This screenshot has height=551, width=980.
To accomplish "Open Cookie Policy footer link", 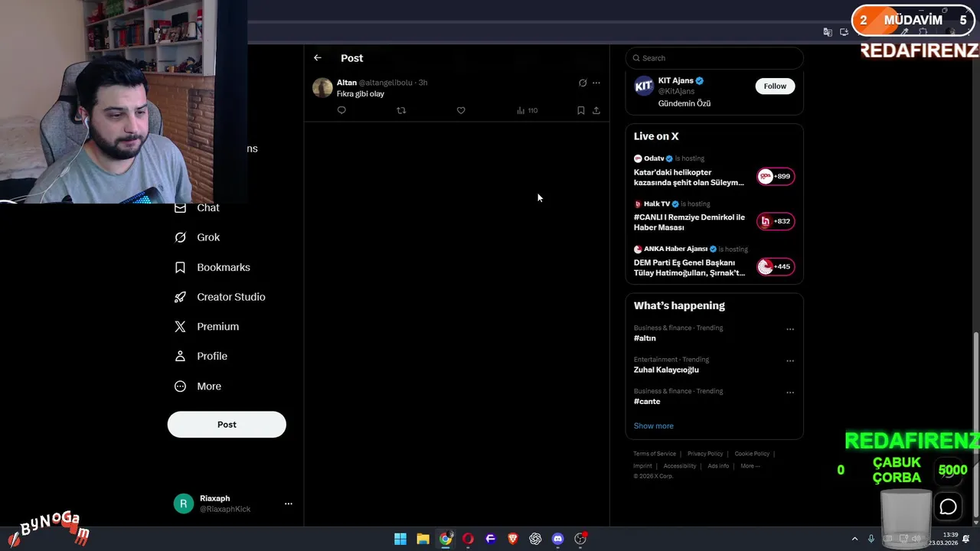I will (752, 454).
